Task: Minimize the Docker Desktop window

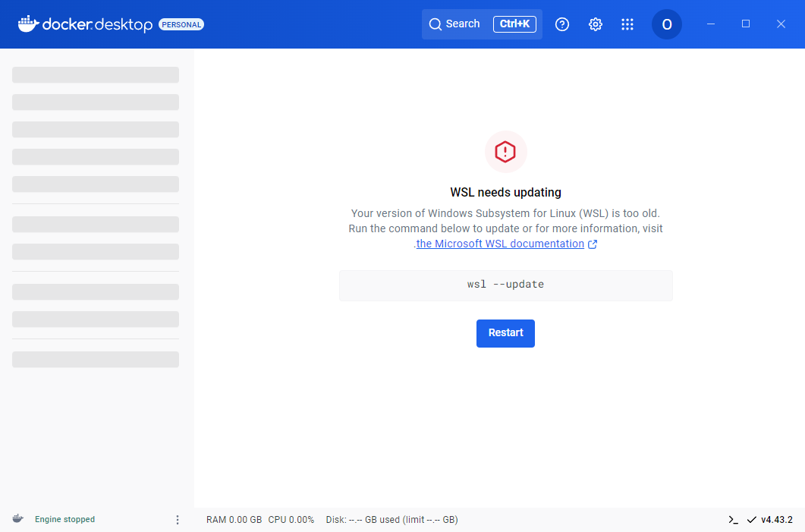Action: 711,24
